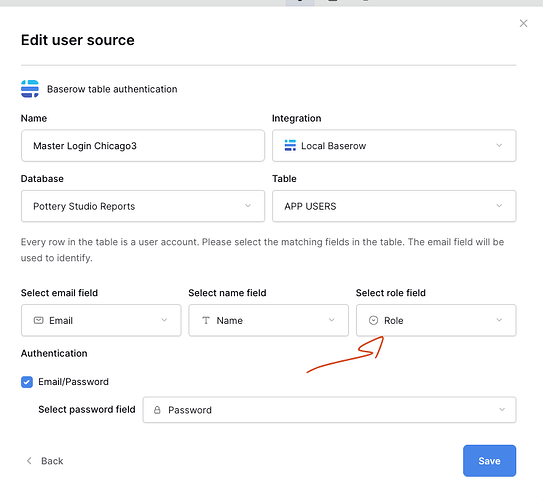Viewport: 543px width, 500px height.
Task: Click the 'Baserow table authentication' text
Action: coord(112,89)
